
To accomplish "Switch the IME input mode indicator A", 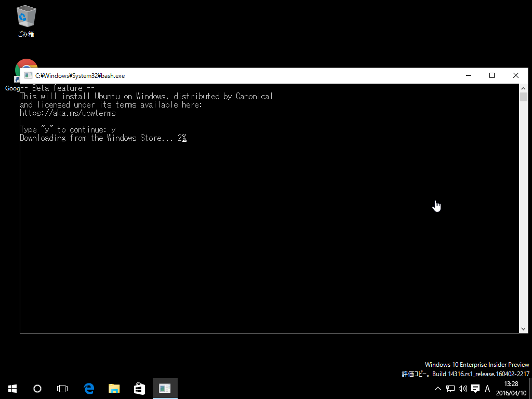I will (487, 389).
